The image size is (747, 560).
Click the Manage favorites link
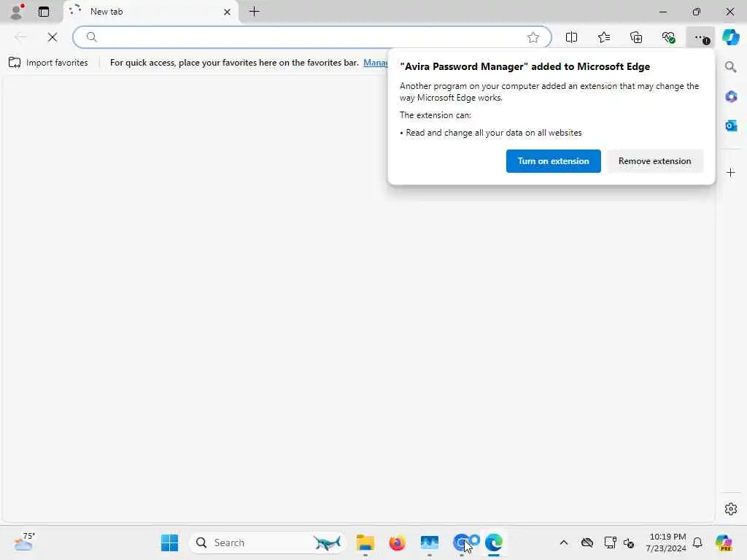(x=376, y=63)
